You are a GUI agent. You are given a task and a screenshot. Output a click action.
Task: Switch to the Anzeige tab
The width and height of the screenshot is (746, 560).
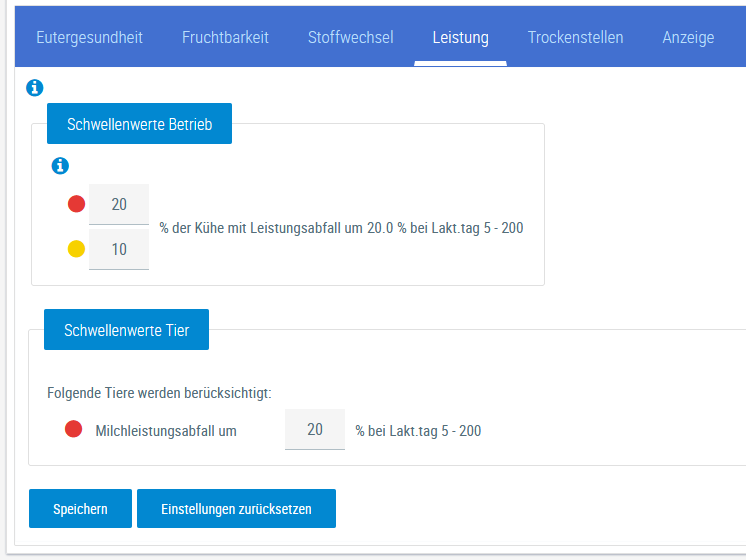coord(688,38)
